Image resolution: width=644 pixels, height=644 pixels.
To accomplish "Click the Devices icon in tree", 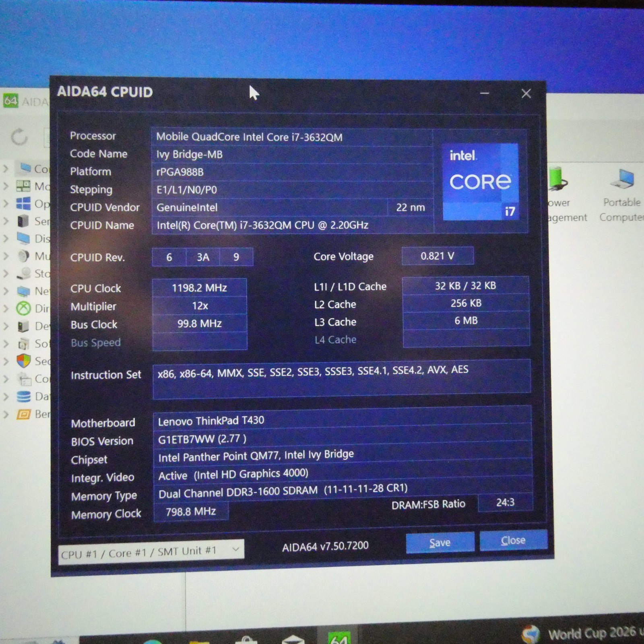I will [23, 326].
